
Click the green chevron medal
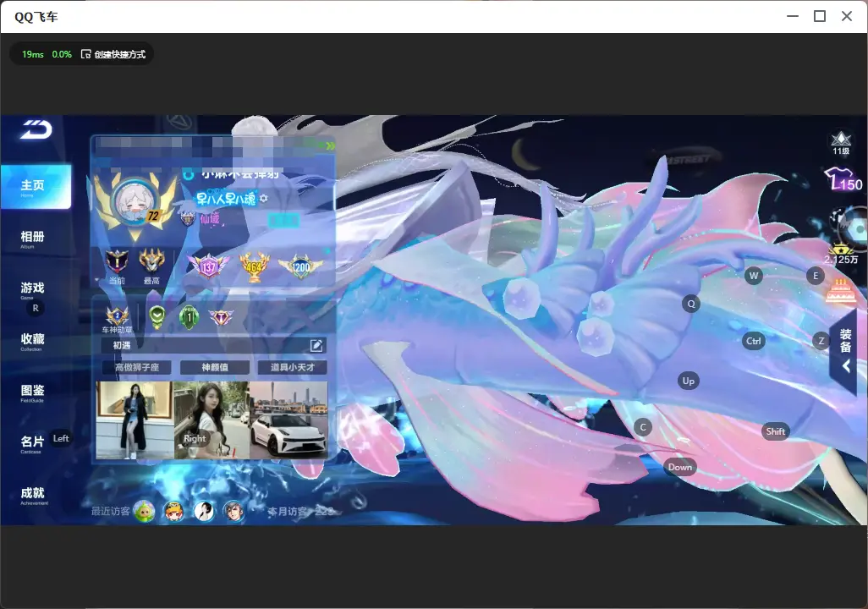coord(157,317)
